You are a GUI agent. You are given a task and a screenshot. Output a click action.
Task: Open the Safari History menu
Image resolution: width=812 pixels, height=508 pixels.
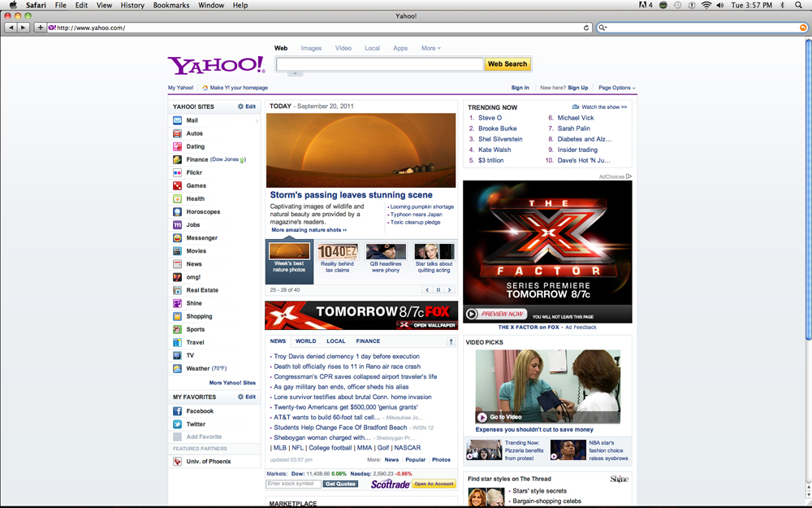(x=132, y=5)
